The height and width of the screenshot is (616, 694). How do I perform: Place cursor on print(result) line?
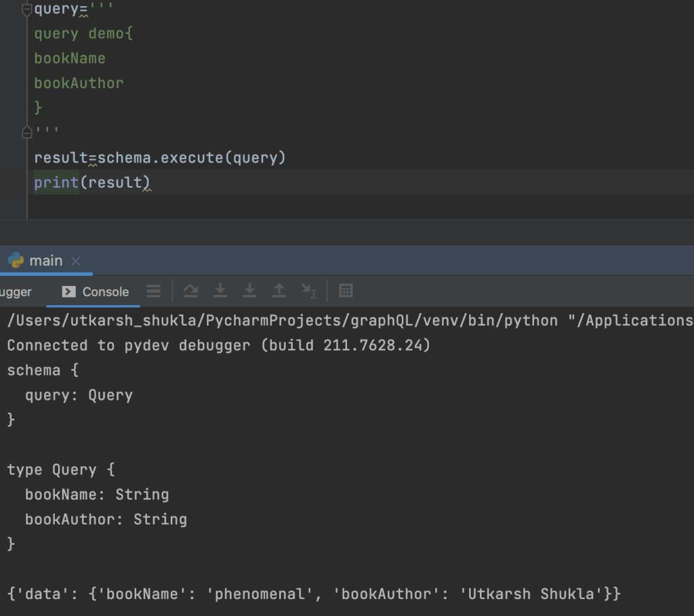click(91, 182)
